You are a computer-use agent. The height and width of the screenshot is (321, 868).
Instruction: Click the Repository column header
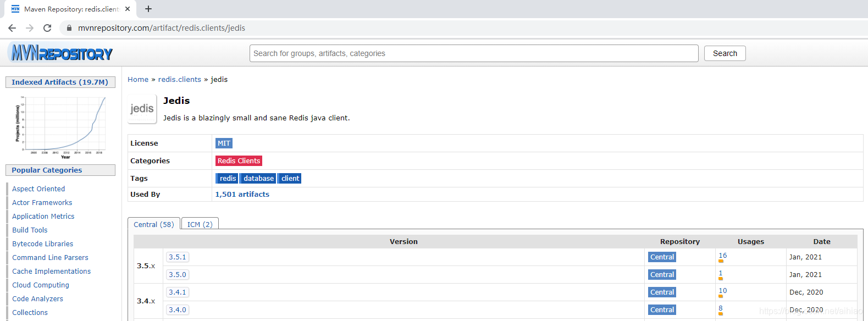680,242
